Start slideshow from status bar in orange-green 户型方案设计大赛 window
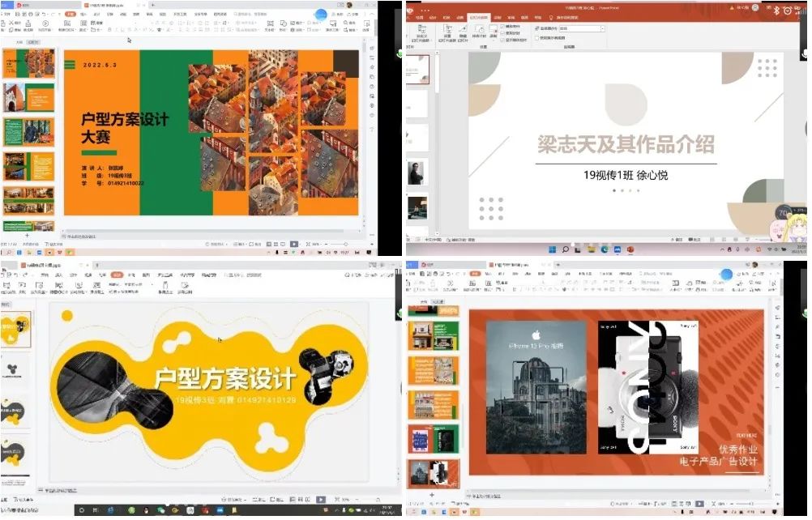 294,245
